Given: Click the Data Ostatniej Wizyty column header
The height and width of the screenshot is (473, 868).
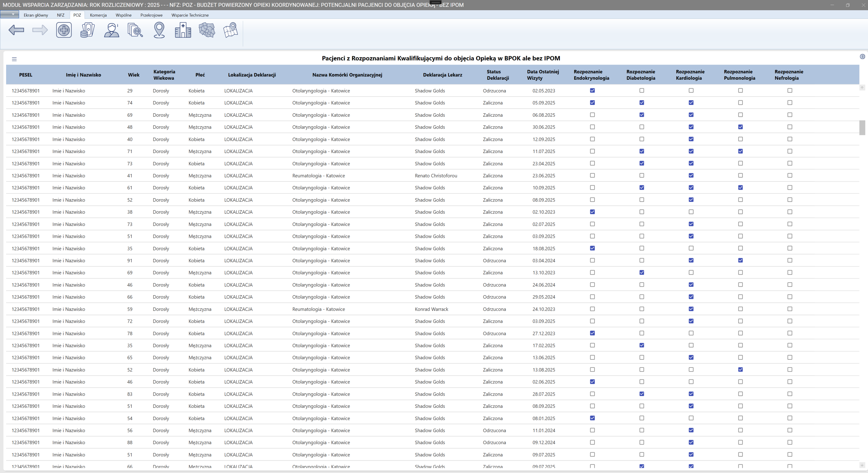Looking at the screenshot, I should (543, 75).
